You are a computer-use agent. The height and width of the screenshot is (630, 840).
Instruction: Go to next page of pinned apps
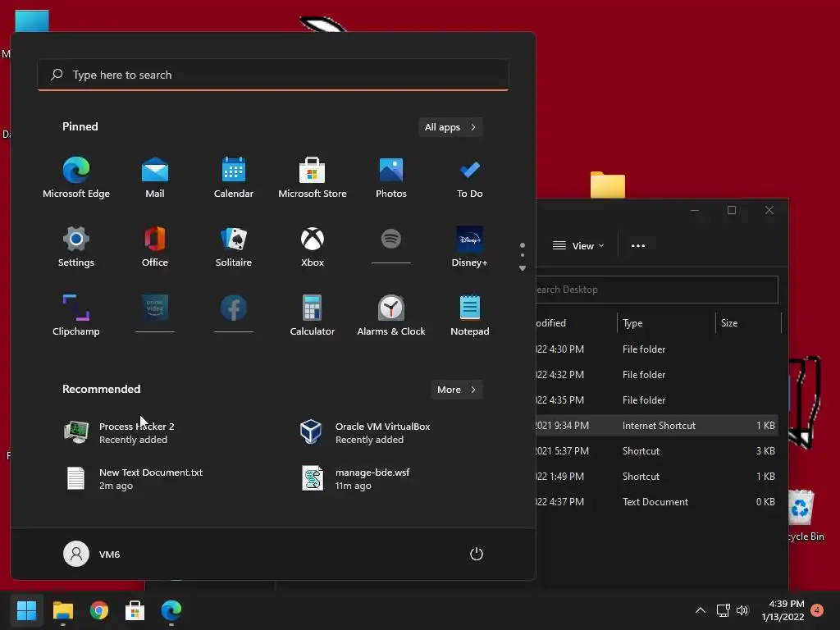(523, 268)
